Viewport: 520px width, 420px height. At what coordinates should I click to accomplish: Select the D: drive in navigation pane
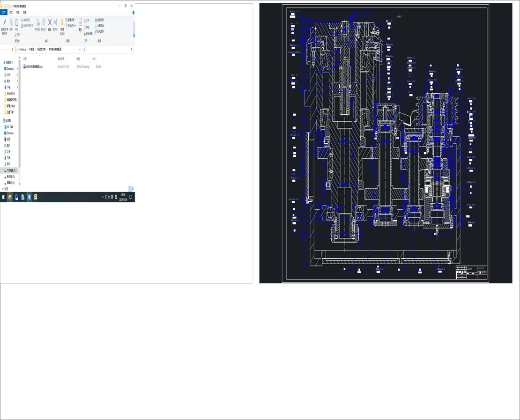pyautogui.click(x=11, y=177)
